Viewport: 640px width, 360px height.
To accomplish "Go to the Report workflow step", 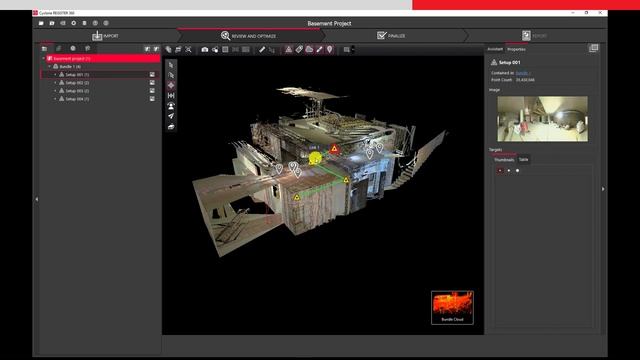I will (x=535, y=36).
